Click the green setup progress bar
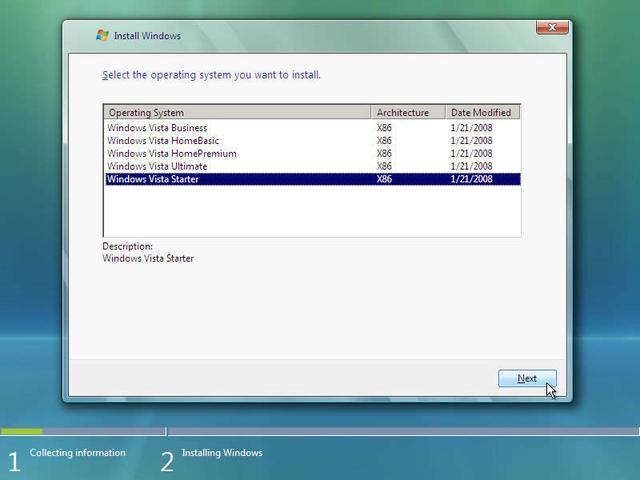This screenshot has height=480, width=640. (22, 431)
